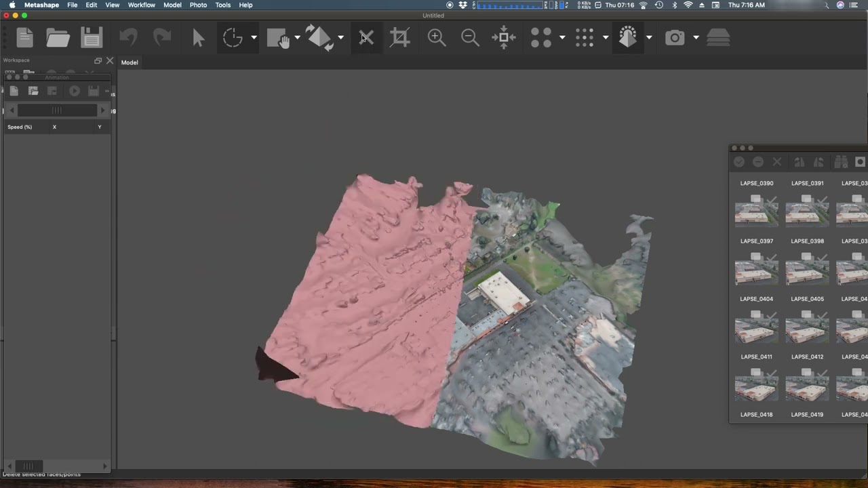The width and height of the screenshot is (868, 488).
Task: Click the second flip icon in the Photos panel
Action: tap(818, 162)
